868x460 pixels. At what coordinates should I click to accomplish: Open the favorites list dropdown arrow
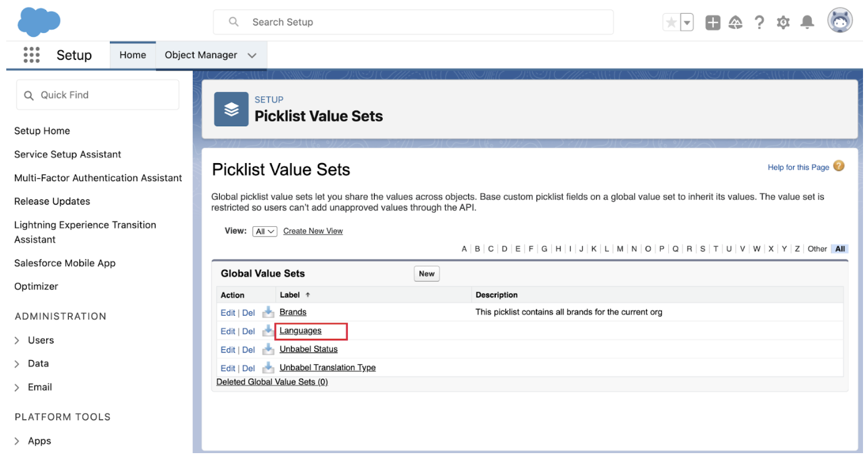(687, 22)
